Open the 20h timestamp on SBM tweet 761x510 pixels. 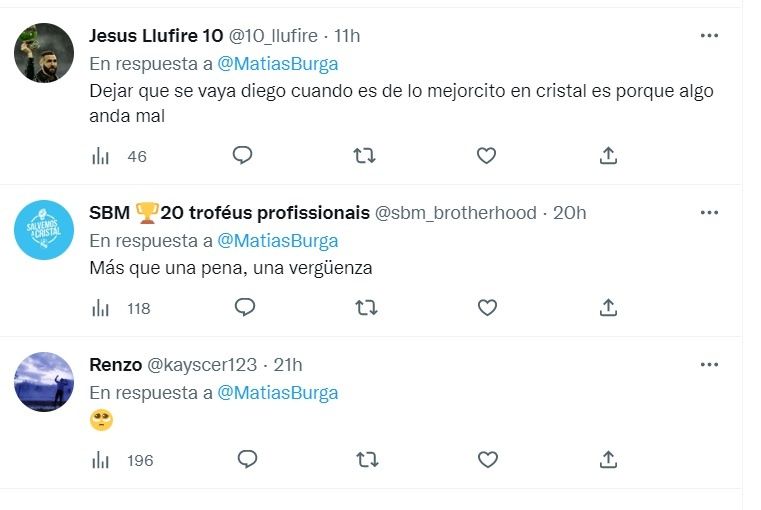569,213
